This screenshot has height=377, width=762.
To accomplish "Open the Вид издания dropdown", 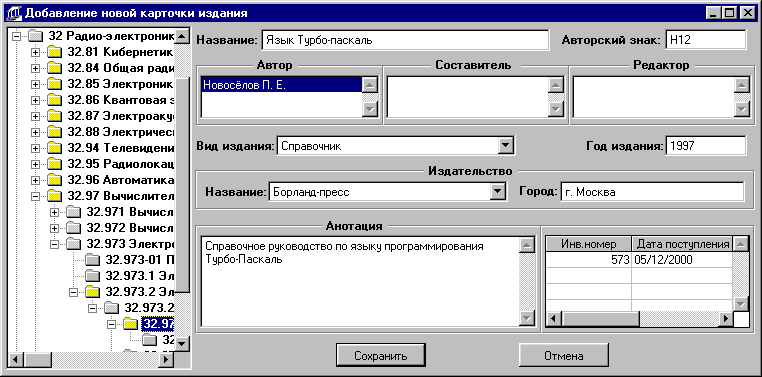I will click(x=506, y=145).
